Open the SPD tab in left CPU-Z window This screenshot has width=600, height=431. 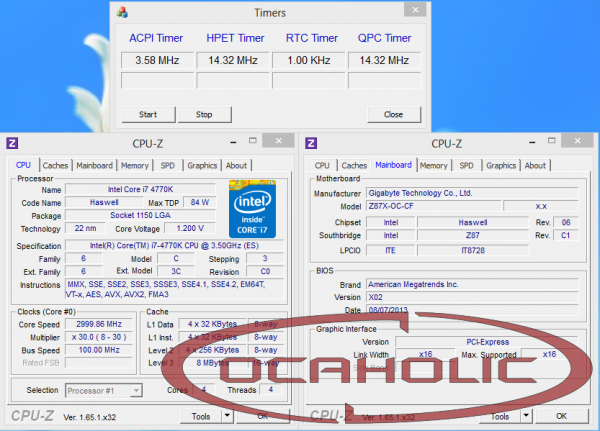tap(168, 166)
